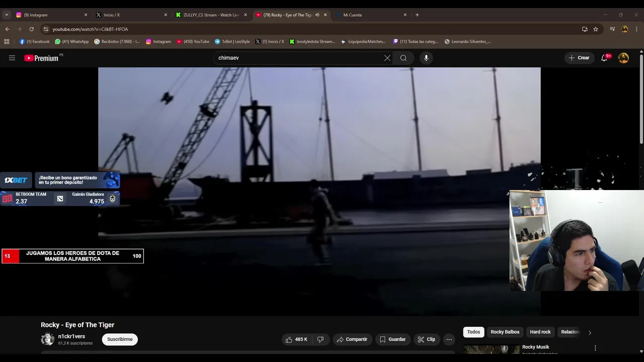Viewport: 644px width, 362px height.
Task: Open the (450) YouTube bookmark
Action: coord(193,42)
